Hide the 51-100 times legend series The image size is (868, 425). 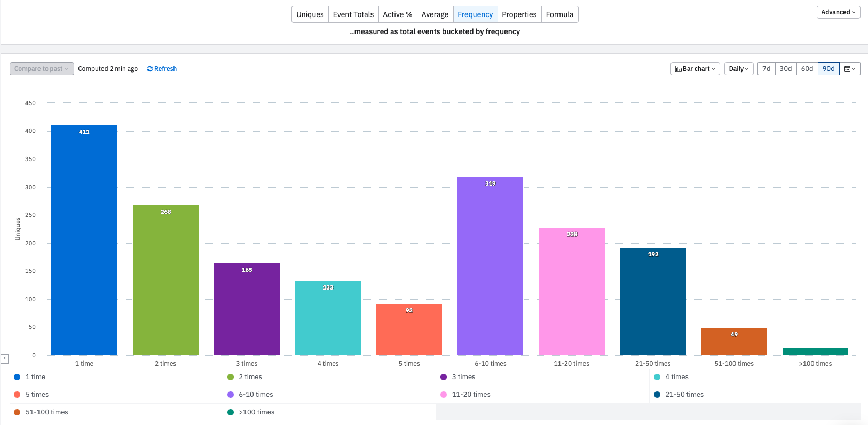click(x=41, y=412)
